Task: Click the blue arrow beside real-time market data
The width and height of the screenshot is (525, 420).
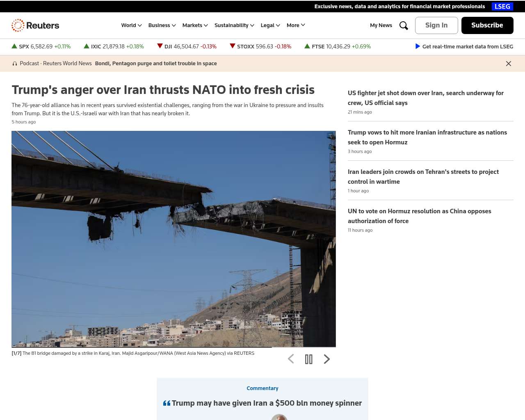Action: (x=418, y=46)
